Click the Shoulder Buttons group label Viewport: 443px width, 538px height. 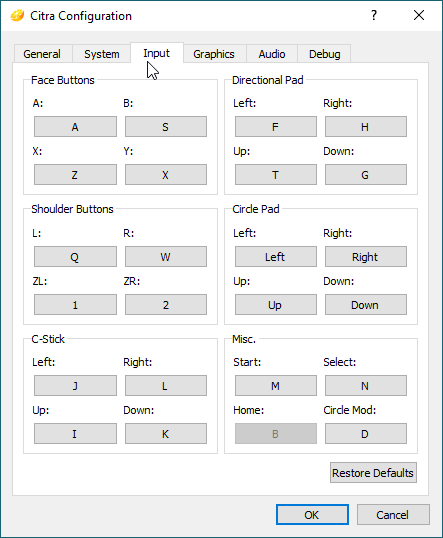pyautogui.click(x=72, y=209)
